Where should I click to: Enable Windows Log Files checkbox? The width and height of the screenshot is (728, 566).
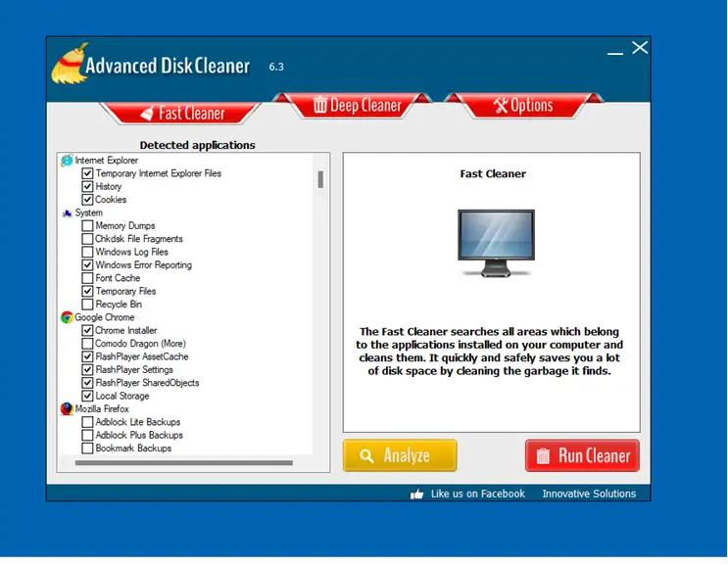(87, 252)
